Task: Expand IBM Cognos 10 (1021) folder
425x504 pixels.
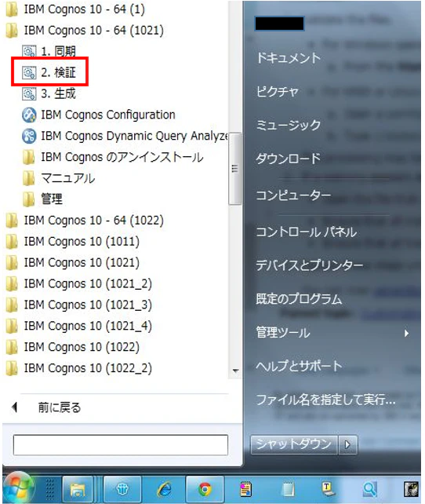Action: [x=73, y=263]
